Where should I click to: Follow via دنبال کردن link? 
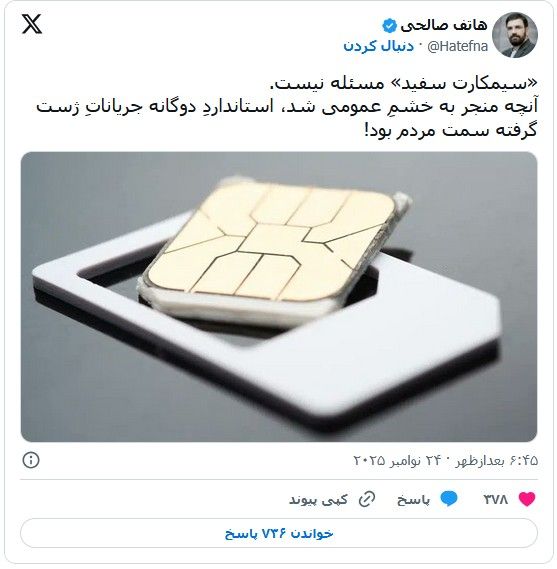click(378, 46)
